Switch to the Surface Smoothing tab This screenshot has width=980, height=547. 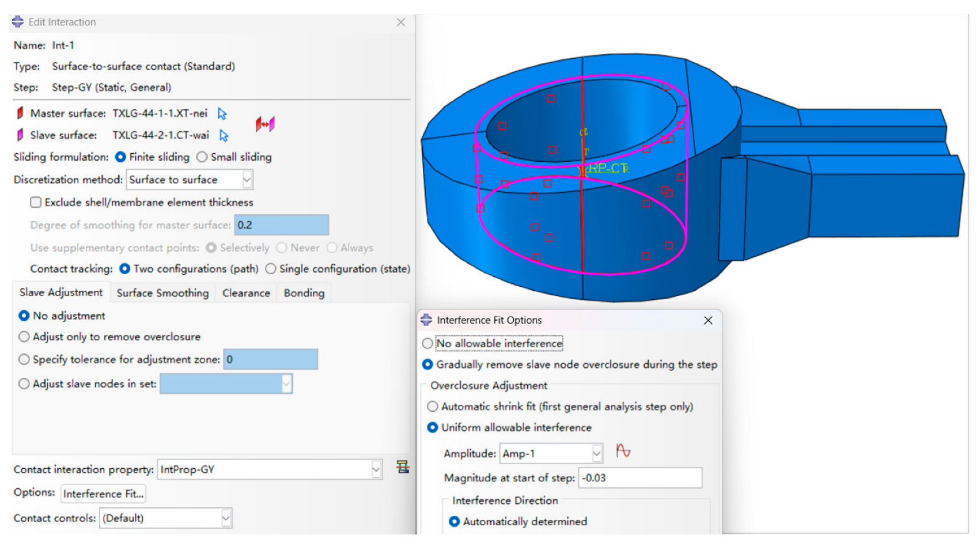click(162, 293)
